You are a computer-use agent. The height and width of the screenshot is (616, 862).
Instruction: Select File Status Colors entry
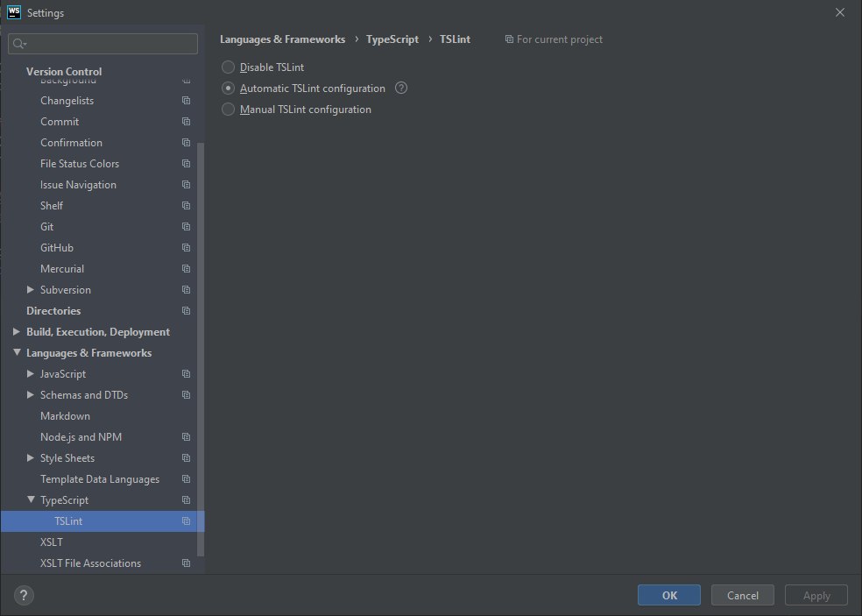[80, 164]
